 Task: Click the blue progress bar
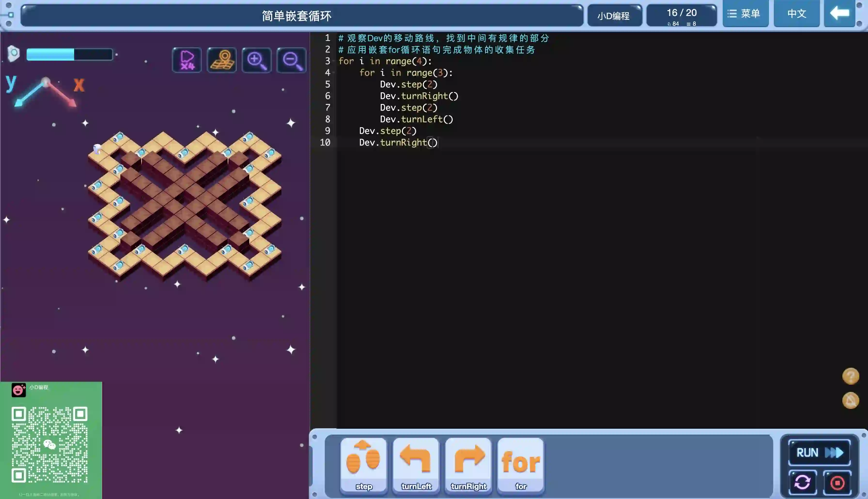[70, 55]
